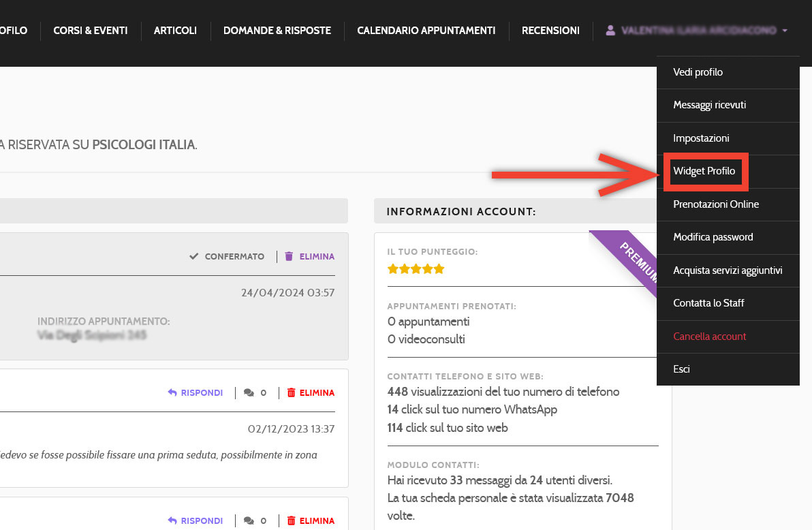Click the user profile icon in navbar
The image size is (812, 530).
tap(610, 31)
